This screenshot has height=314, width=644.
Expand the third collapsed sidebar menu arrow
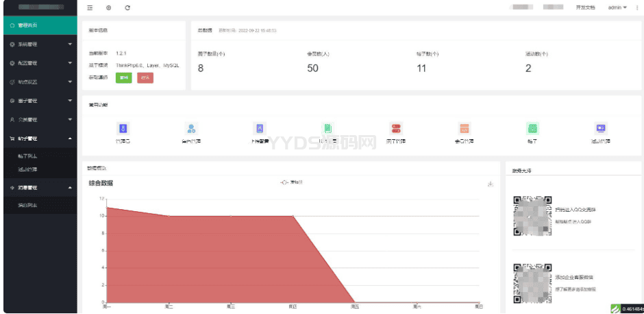click(x=70, y=82)
